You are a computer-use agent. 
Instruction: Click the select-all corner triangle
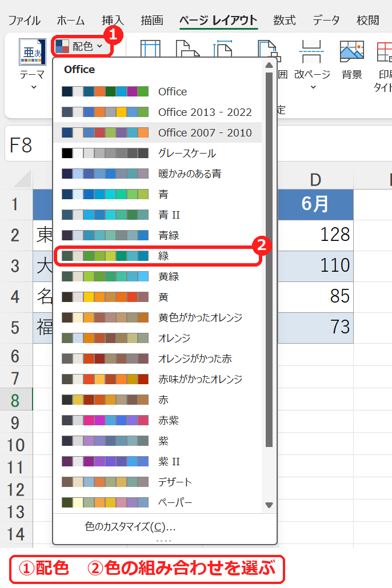(x=22, y=179)
